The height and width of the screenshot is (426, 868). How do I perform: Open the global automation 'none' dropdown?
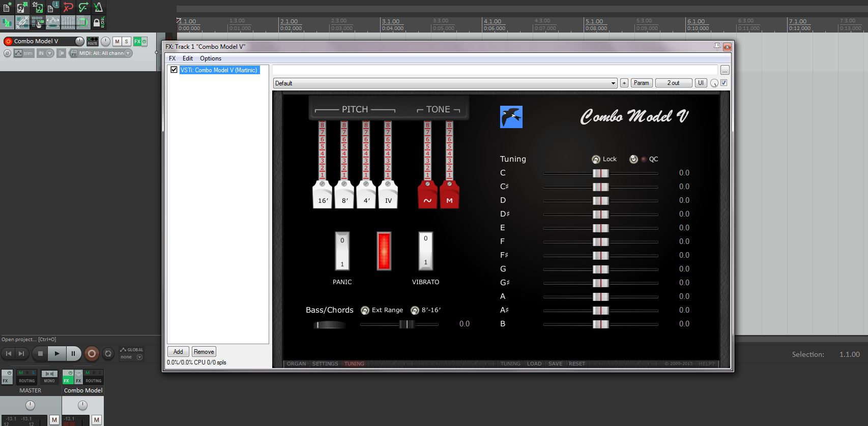(139, 357)
